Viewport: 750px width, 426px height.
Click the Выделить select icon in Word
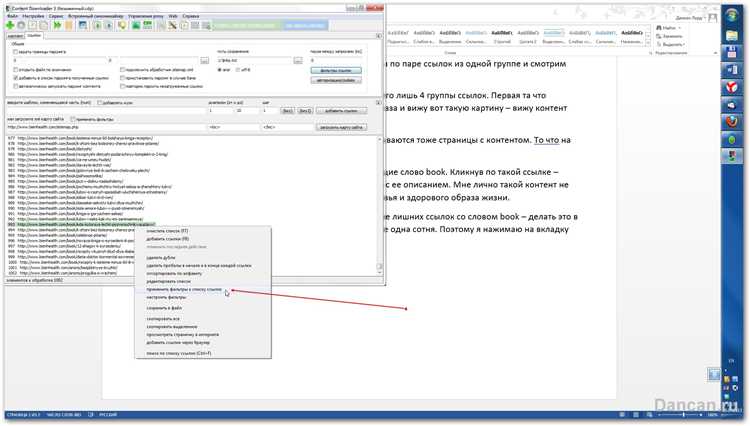[x=659, y=44]
